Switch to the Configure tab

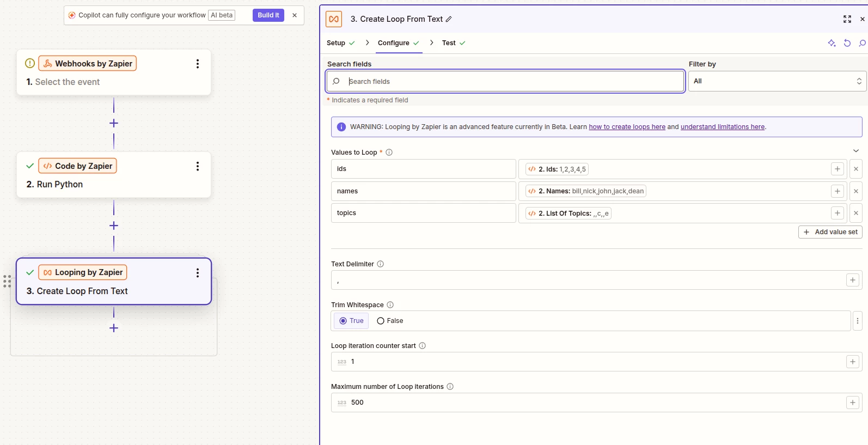398,43
